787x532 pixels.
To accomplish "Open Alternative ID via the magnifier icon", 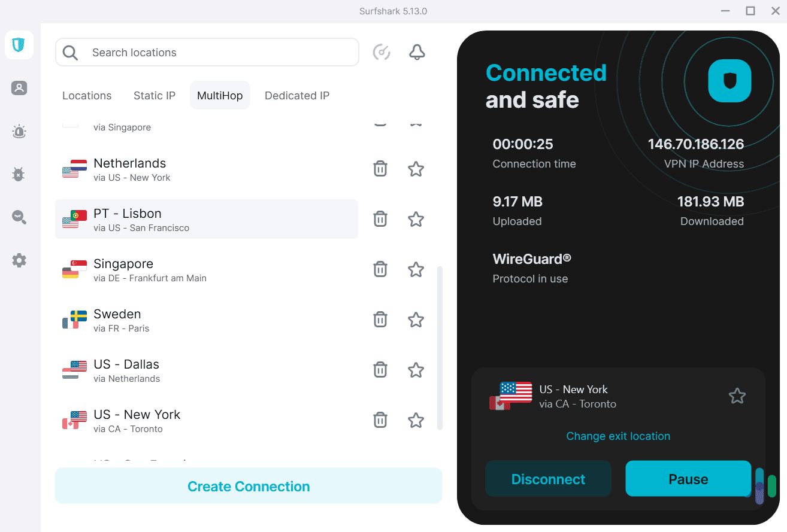I will coord(19,217).
